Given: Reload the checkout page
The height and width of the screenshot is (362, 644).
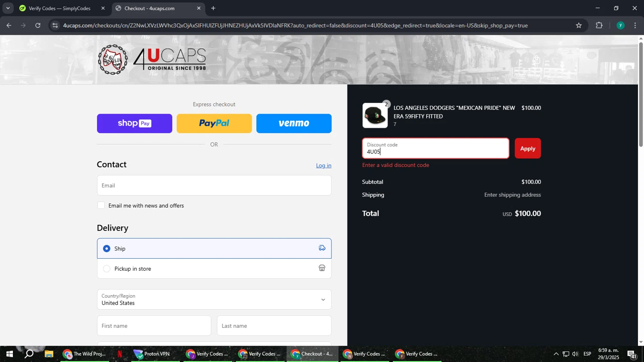Looking at the screenshot, I should [38, 25].
